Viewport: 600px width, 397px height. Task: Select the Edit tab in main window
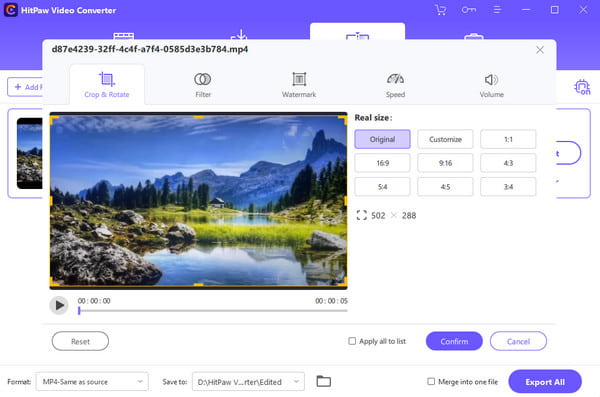click(357, 32)
